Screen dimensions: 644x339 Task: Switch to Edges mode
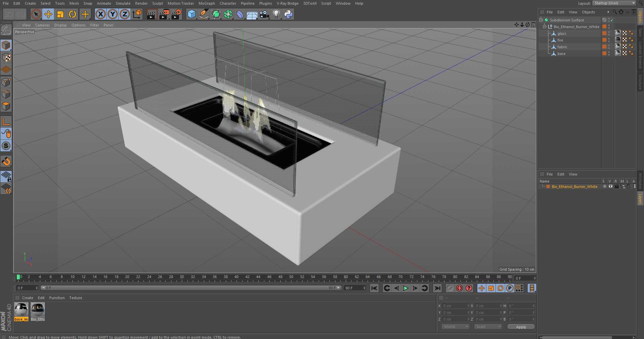[6, 94]
